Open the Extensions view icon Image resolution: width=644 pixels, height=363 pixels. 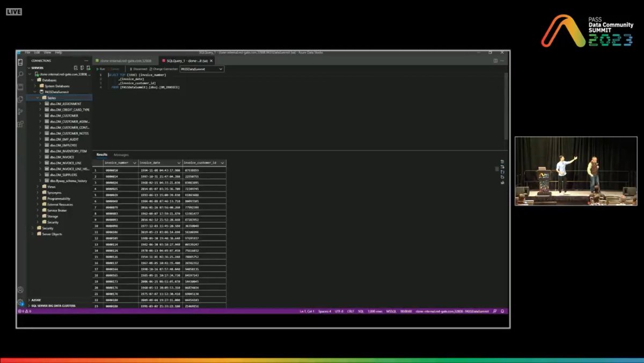point(20,124)
